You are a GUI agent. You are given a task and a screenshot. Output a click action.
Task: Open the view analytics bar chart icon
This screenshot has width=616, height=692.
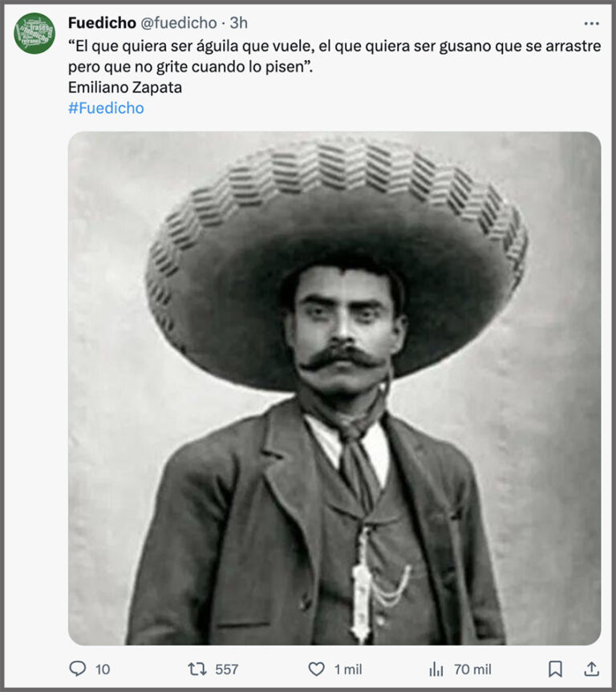436,669
